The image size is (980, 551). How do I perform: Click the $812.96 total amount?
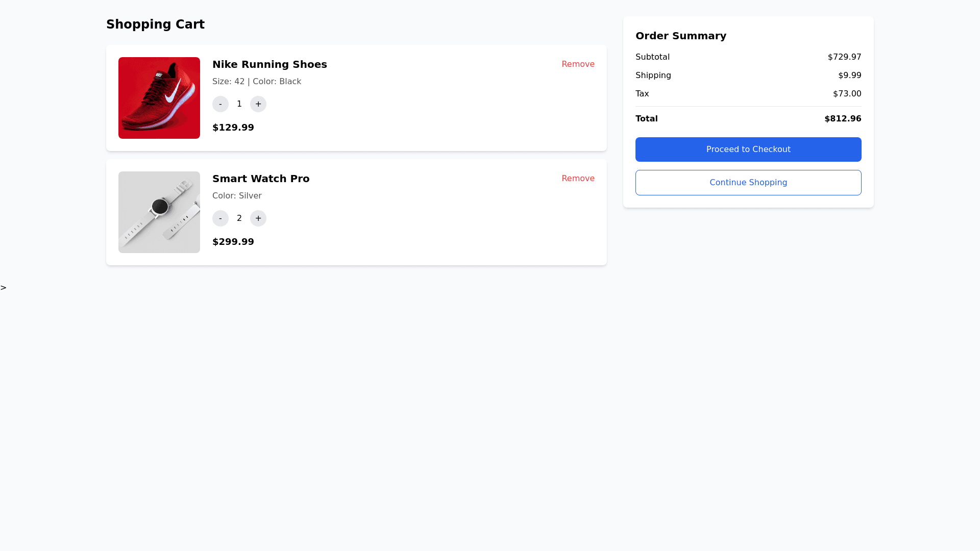point(843,119)
